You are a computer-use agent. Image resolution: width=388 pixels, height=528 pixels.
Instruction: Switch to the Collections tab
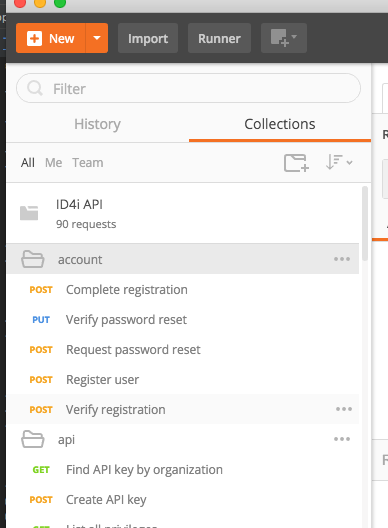pyautogui.click(x=280, y=124)
